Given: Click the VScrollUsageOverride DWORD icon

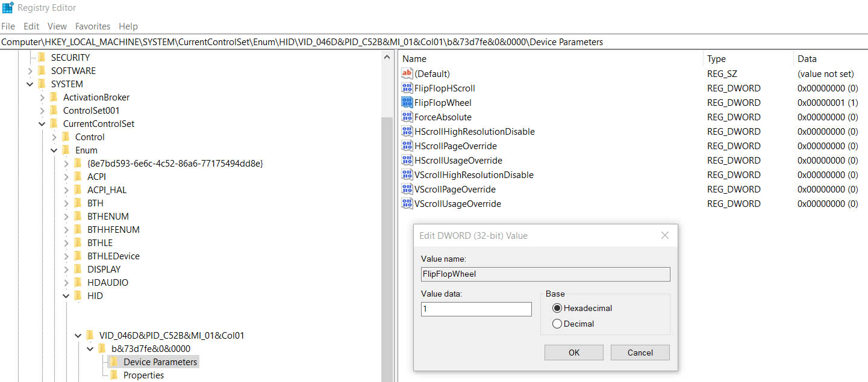Looking at the screenshot, I should 407,204.
